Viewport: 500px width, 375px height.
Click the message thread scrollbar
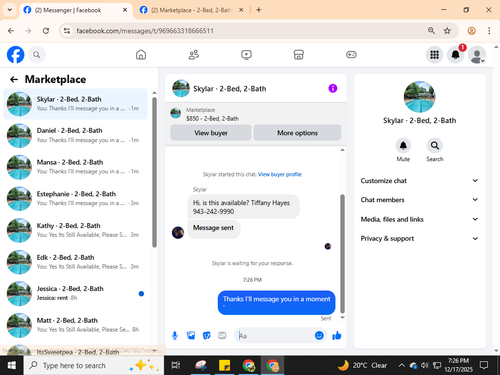(342, 253)
